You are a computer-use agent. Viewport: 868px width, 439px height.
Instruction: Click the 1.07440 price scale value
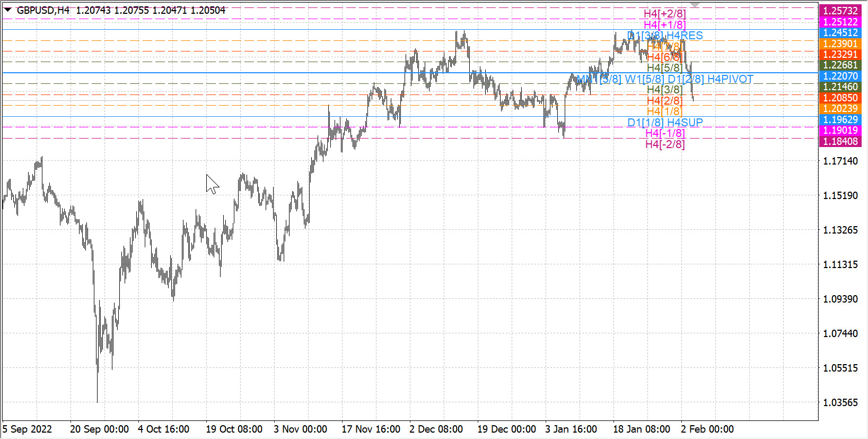tap(840, 333)
